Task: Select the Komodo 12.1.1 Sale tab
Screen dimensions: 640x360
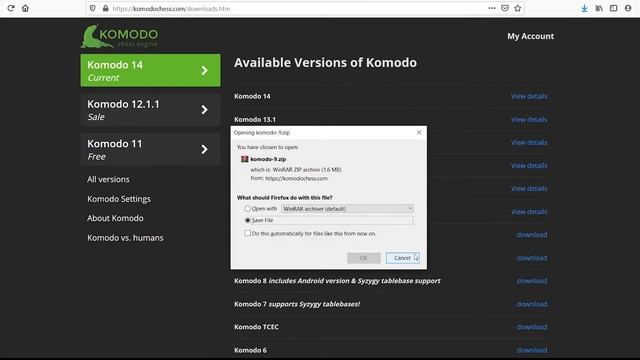Action: pos(150,110)
